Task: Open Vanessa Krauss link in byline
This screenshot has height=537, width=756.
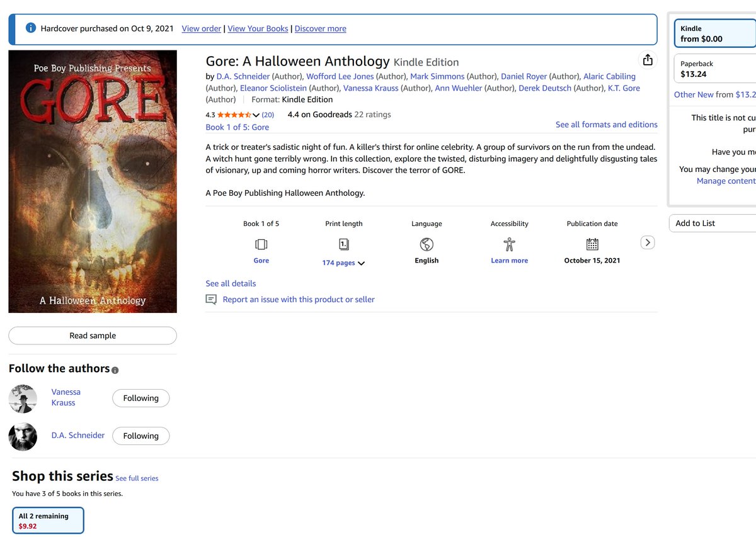Action: (x=370, y=88)
